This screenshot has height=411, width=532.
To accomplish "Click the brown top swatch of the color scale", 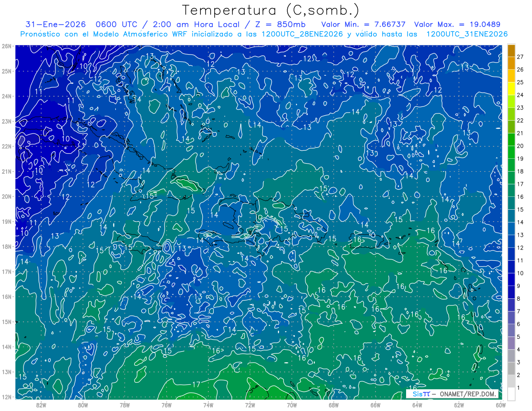I will pos(511,51).
